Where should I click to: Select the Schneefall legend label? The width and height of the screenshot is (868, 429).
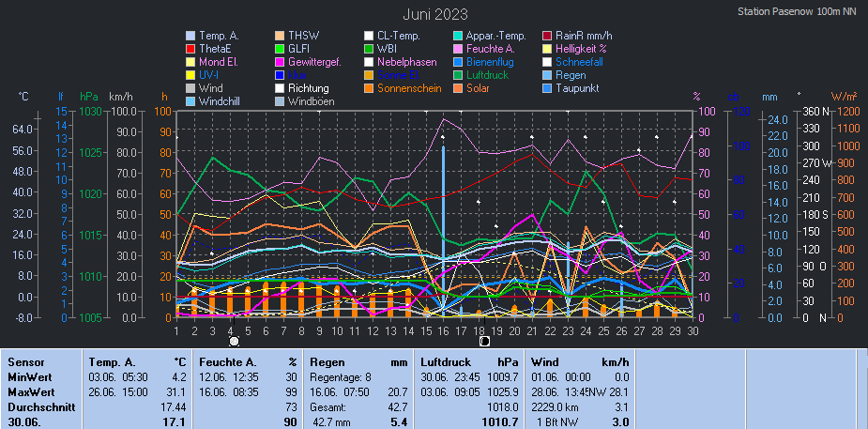coord(580,62)
